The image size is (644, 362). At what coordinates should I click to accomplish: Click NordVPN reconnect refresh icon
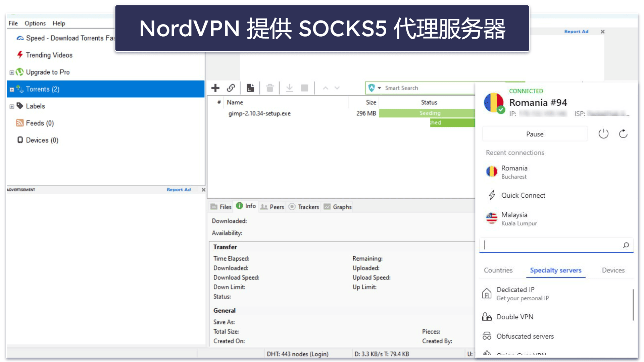pos(623,134)
